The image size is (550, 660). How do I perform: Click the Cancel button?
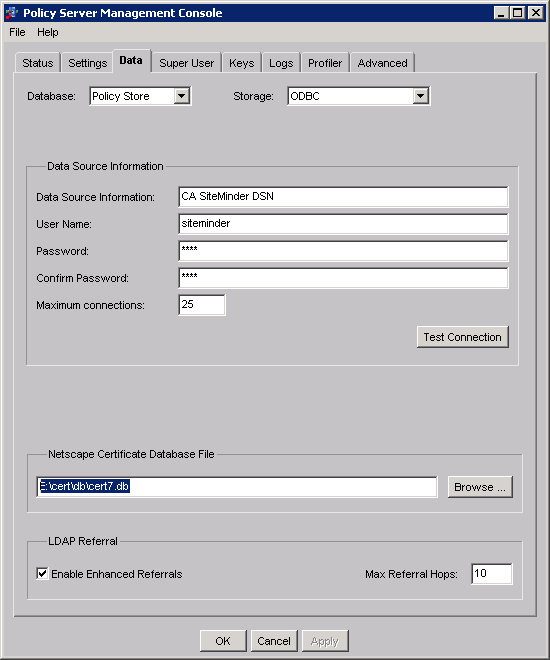click(x=274, y=641)
